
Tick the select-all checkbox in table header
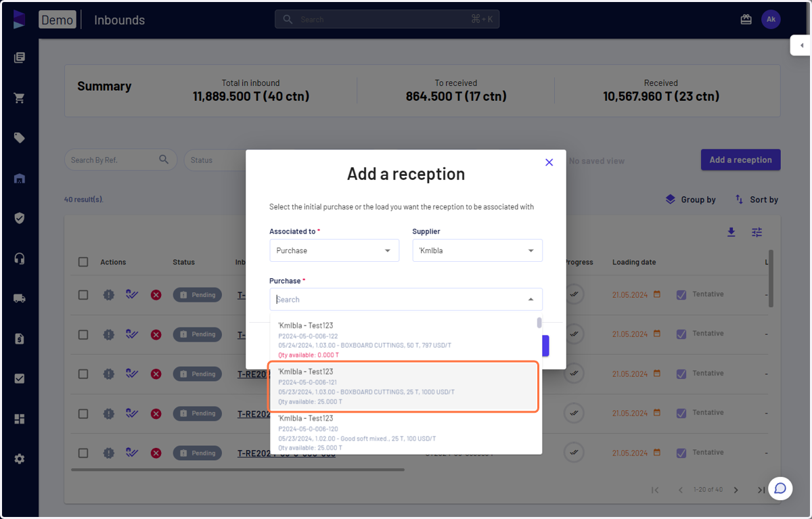click(x=83, y=262)
